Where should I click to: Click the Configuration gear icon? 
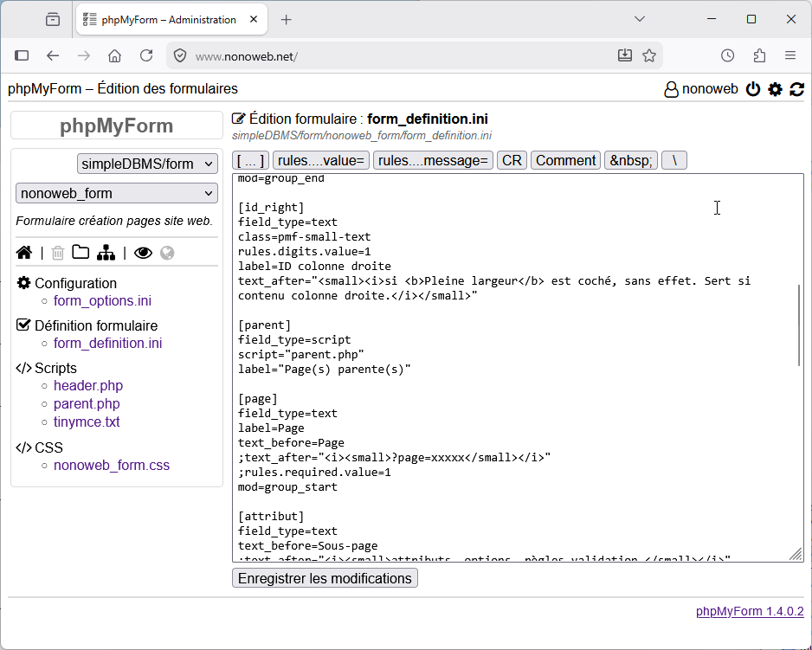pyautogui.click(x=24, y=283)
